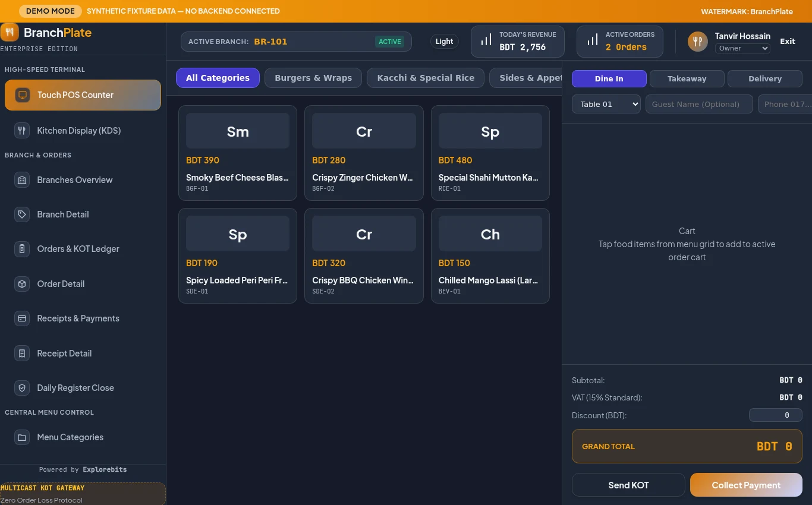This screenshot has width=812, height=505.
Task: Add Crispy BBQ Chicken Wings item
Action: [364, 255]
